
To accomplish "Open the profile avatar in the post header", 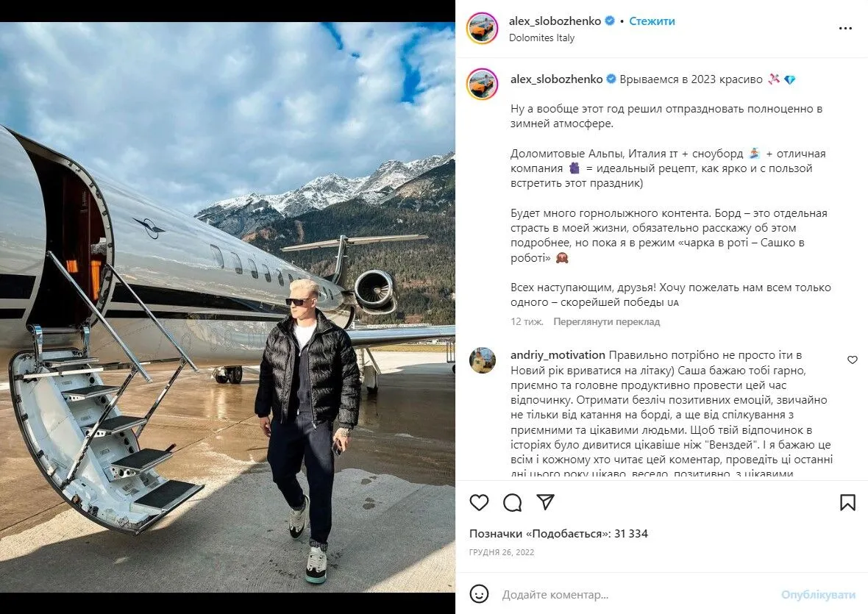I will tap(483, 29).
